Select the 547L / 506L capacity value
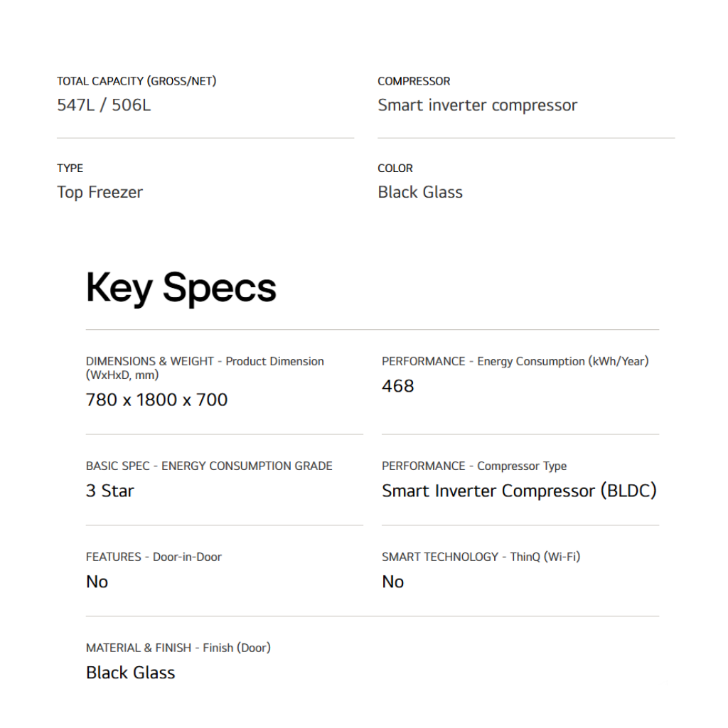728x728 pixels. tap(104, 105)
